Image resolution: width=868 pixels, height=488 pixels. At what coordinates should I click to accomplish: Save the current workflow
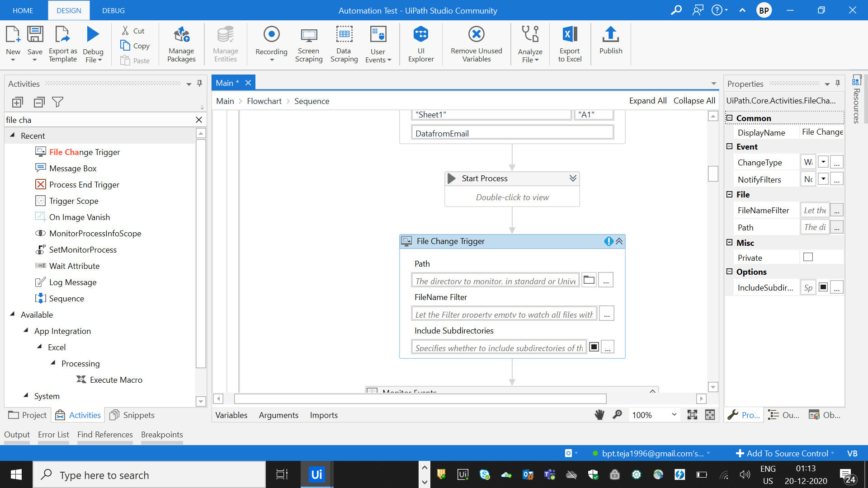(x=35, y=43)
